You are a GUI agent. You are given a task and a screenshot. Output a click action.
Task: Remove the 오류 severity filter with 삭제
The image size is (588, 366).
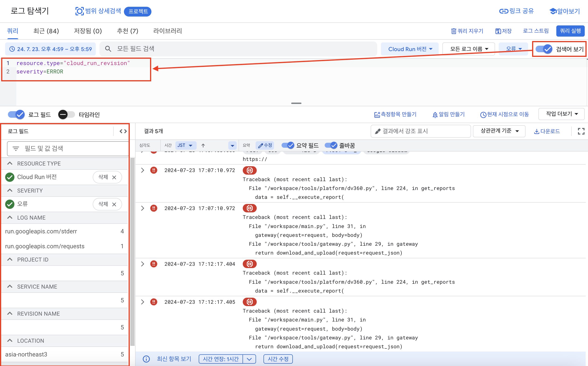tap(107, 204)
